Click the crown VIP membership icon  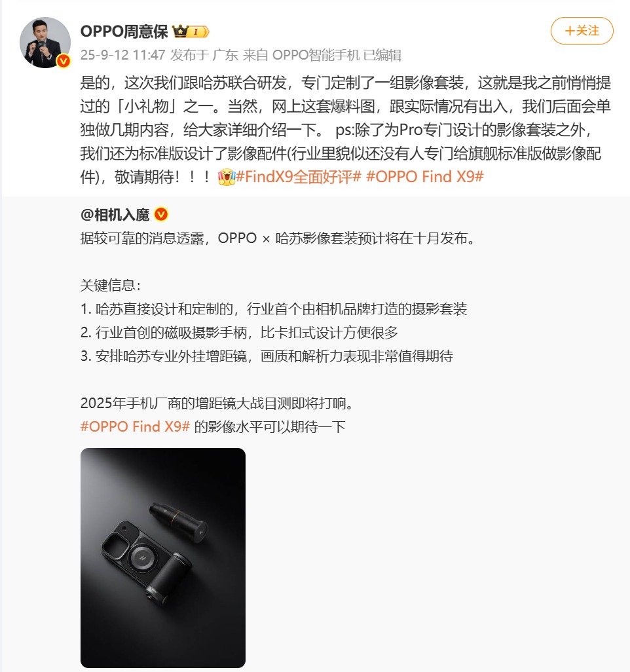pos(180,31)
